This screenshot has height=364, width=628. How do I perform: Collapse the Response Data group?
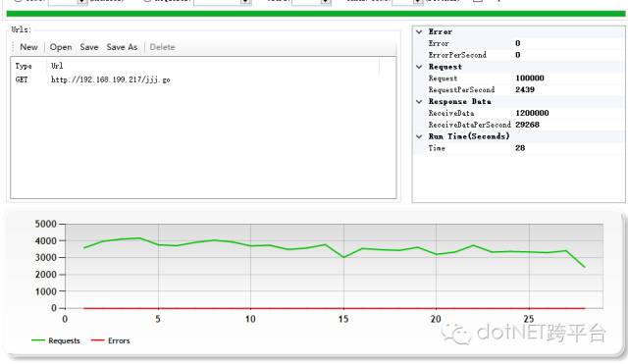(419, 102)
